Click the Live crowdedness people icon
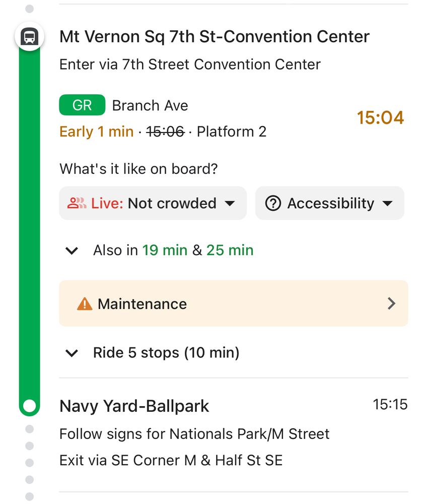The image size is (424, 504). tap(77, 203)
